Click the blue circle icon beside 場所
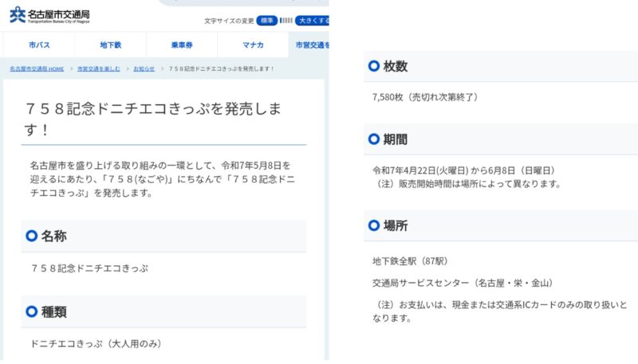This screenshot has width=638, height=364. click(373, 225)
